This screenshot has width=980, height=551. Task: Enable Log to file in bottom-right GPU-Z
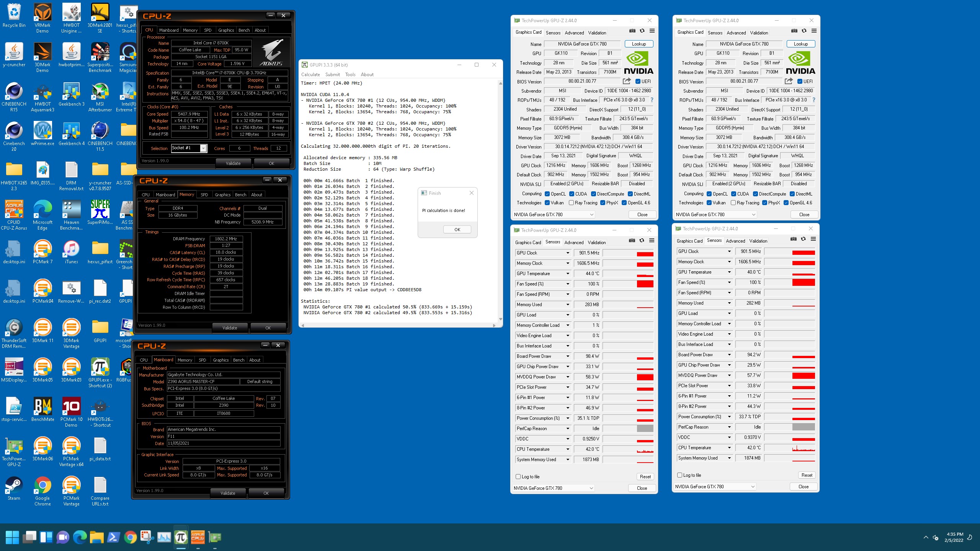(x=680, y=475)
